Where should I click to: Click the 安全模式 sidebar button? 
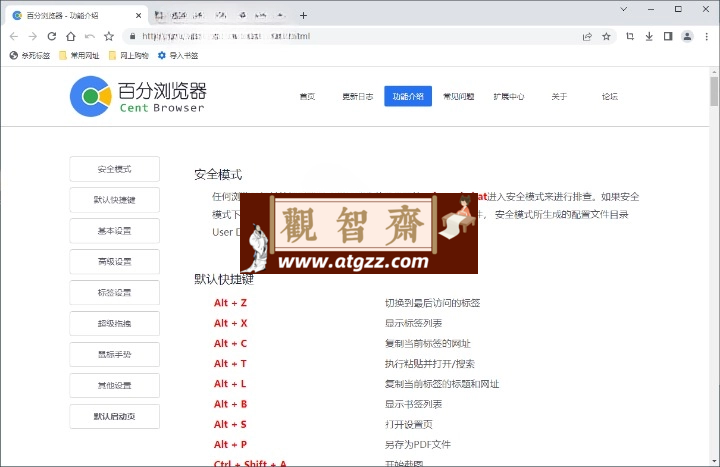(114, 169)
